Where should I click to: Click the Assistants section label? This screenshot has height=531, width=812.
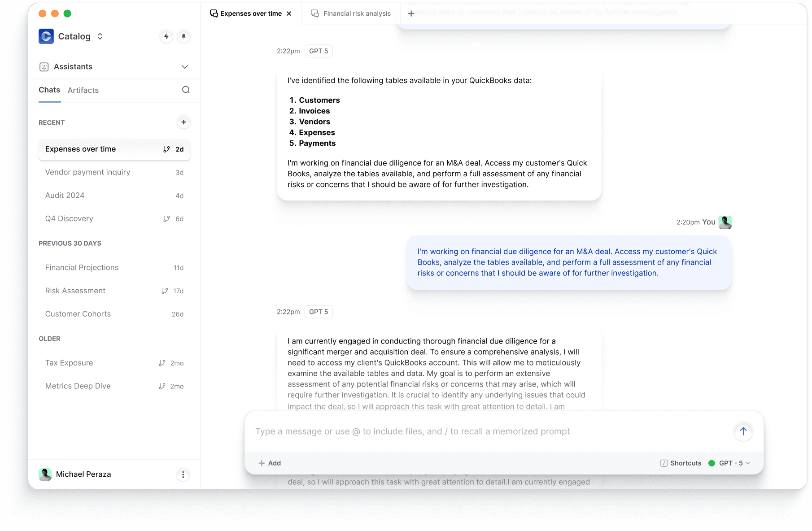coord(73,67)
